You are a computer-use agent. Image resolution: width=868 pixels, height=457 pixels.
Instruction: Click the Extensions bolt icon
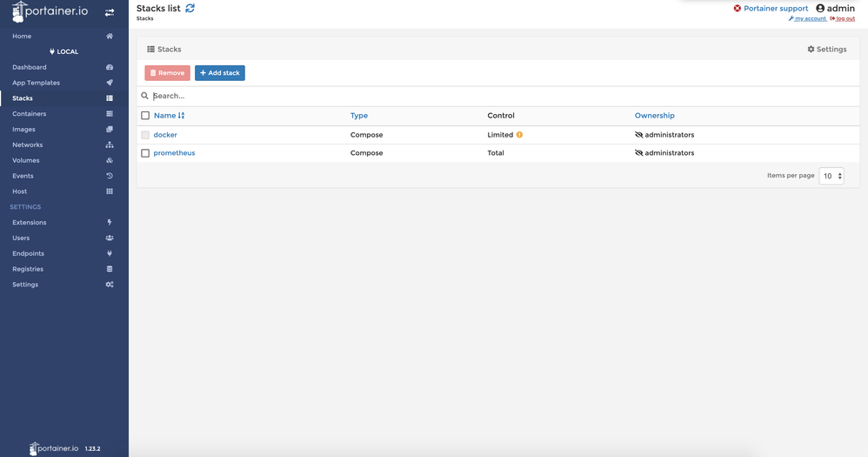point(110,222)
